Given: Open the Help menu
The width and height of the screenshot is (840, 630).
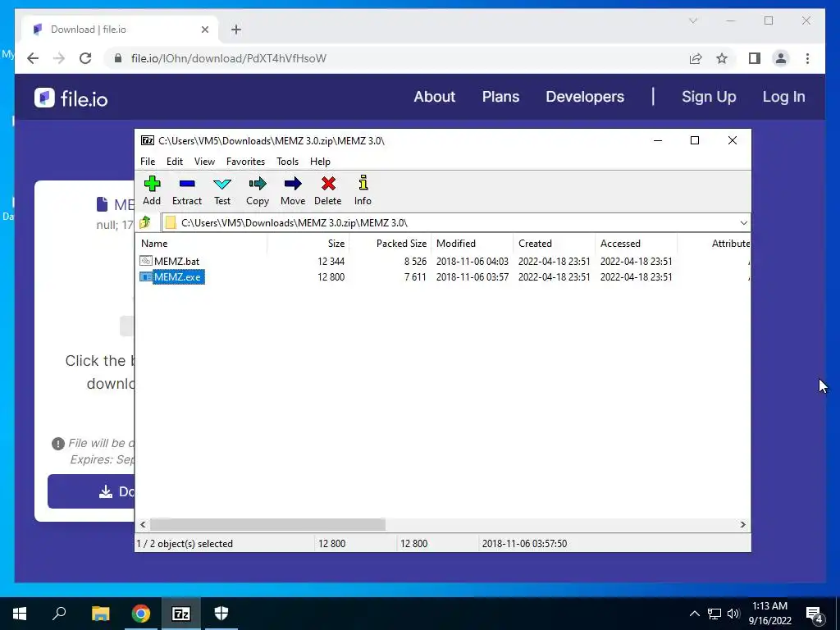Looking at the screenshot, I should tap(320, 162).
